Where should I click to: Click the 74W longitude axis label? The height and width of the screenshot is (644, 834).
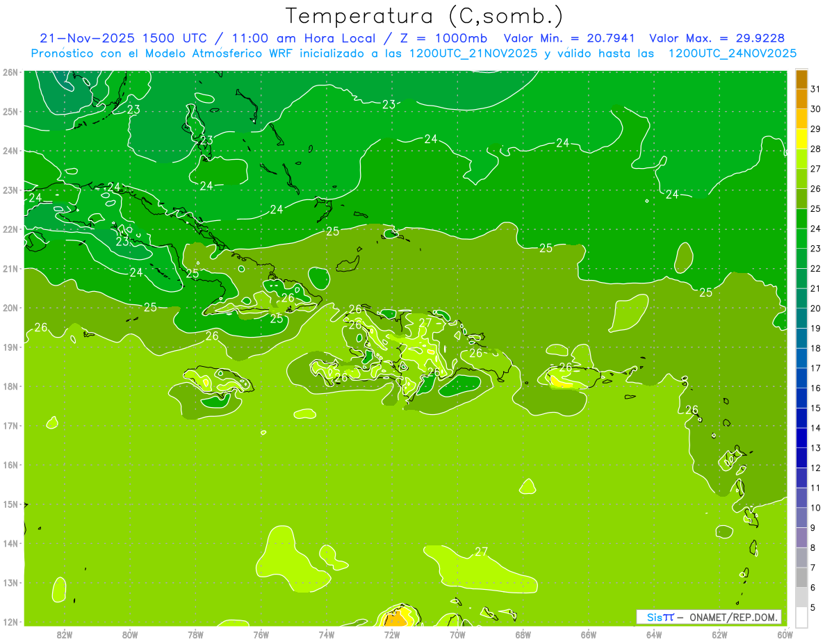pyautogui.click(x=327, y=634)
